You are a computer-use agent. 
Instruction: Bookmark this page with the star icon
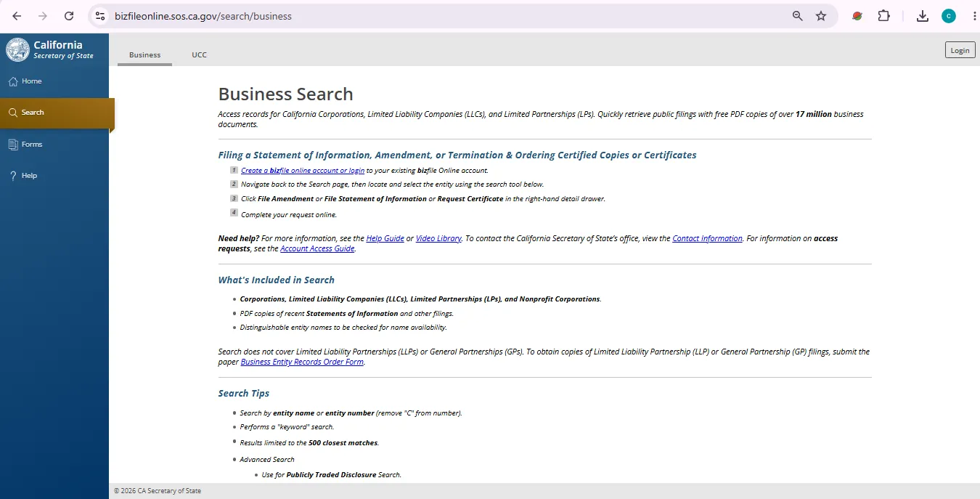coord(821,16)
